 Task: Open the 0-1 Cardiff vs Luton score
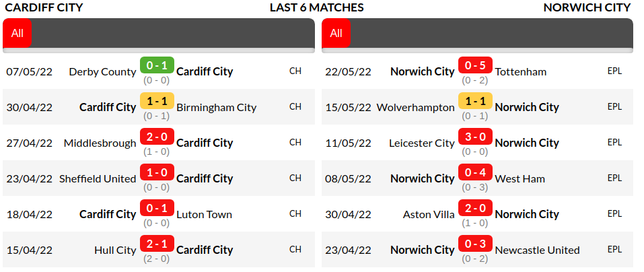click(157, 209)
